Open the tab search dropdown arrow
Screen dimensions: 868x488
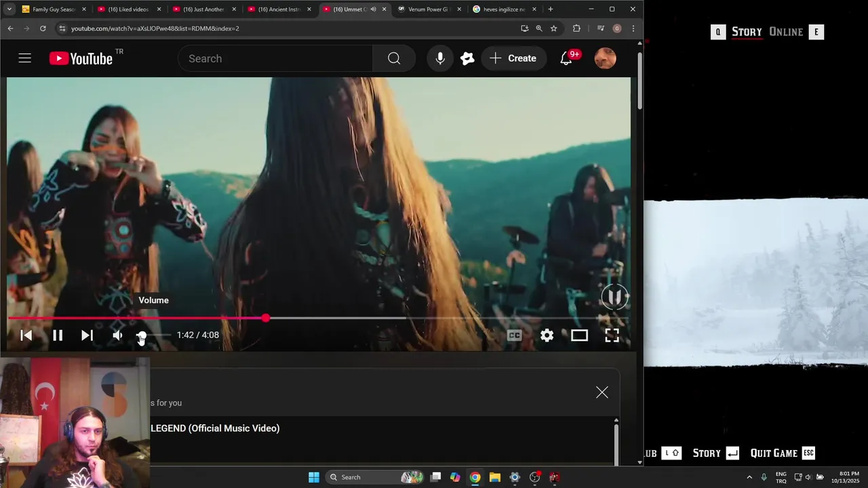coord(9,9)
